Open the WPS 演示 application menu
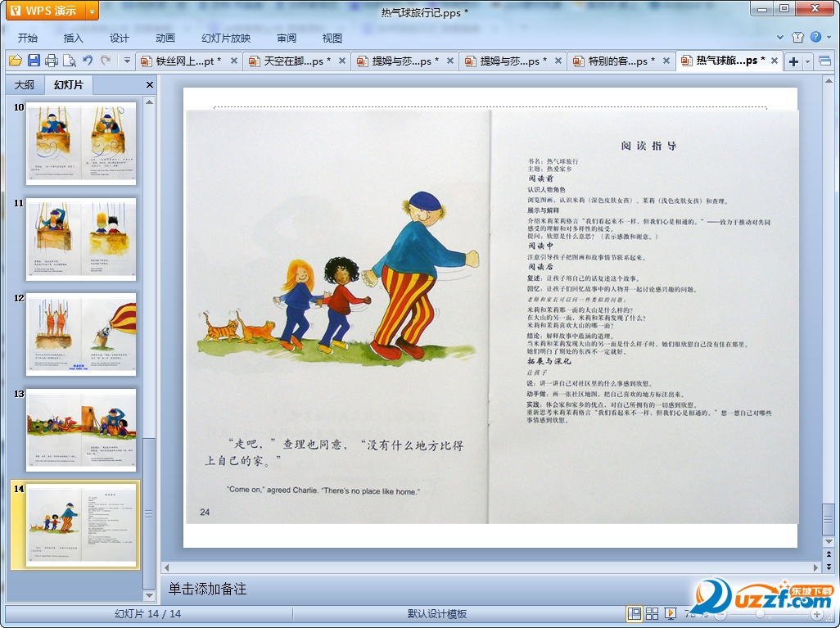The width and height of the screenshot is (840, 628). (x=46, y=11)
